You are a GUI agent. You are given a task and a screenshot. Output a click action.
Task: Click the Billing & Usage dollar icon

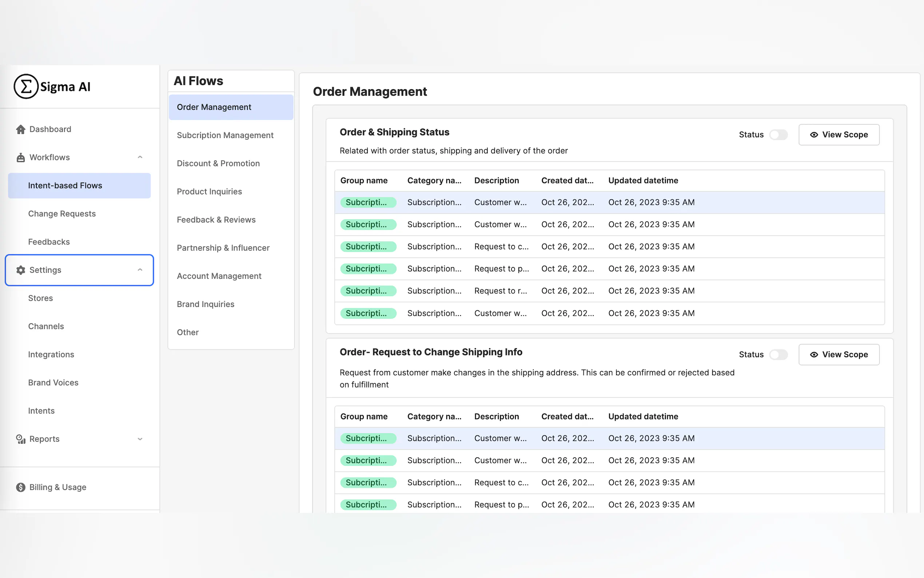click(x=21, y=487)
